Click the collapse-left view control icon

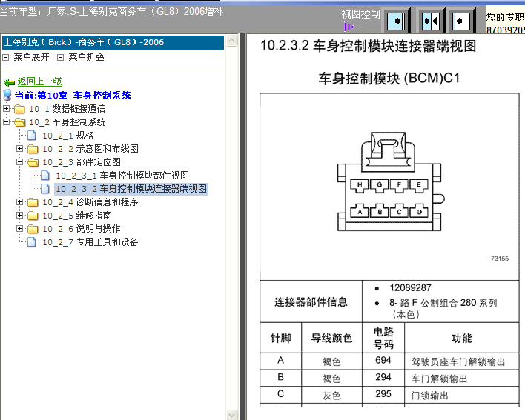pos(461,21)
